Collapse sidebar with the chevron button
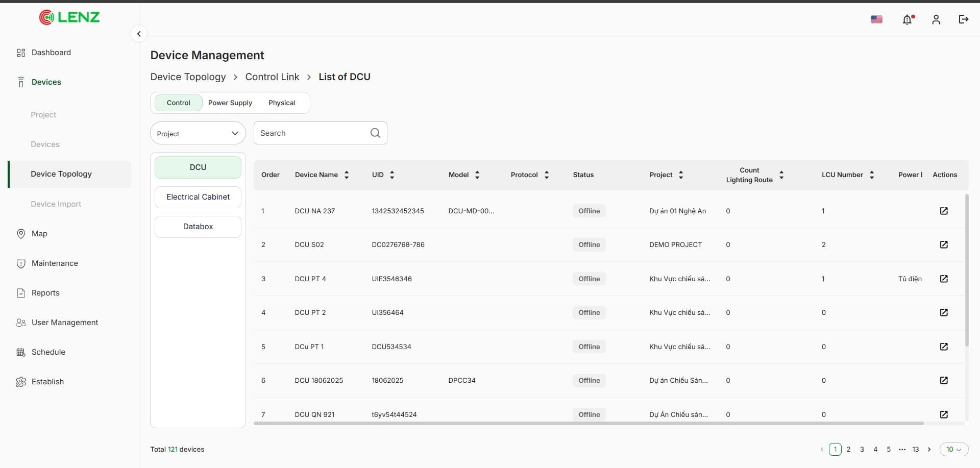This screenshot has height=468, width=980. [x=139, y=34]
